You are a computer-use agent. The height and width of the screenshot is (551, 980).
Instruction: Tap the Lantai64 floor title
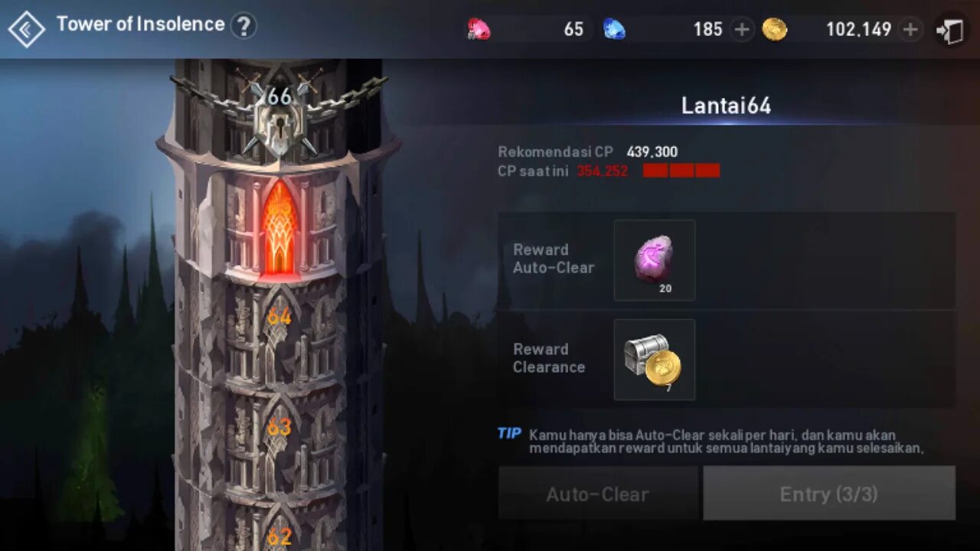[726, 106]
